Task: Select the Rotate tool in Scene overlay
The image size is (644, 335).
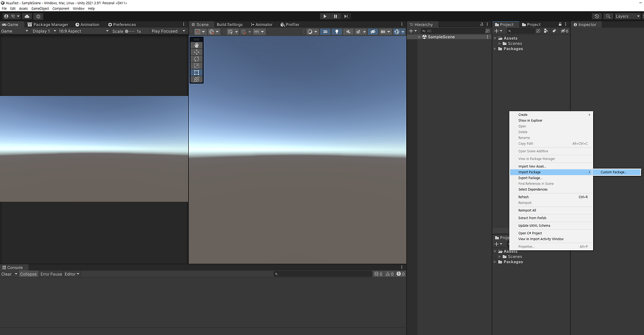Action: 196,58
